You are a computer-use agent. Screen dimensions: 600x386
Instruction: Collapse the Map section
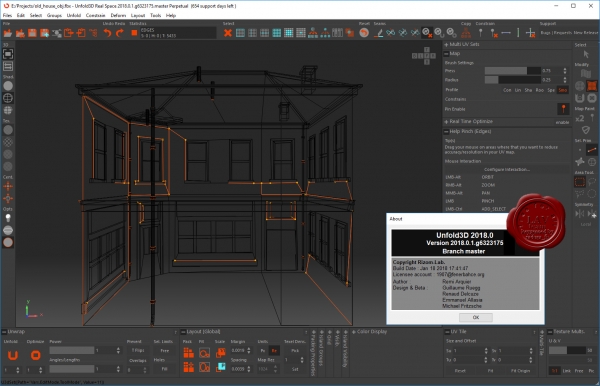[446, 54]
